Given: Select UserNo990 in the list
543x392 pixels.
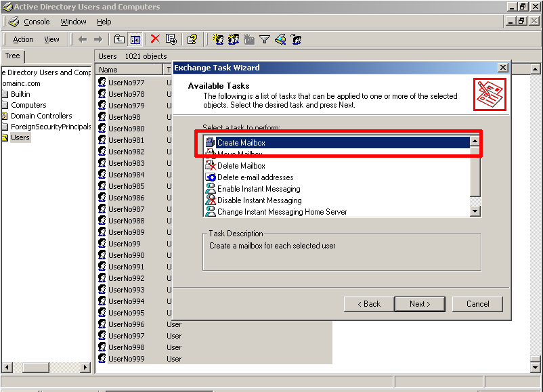Looking at the screenshot, I should [126, 255].
